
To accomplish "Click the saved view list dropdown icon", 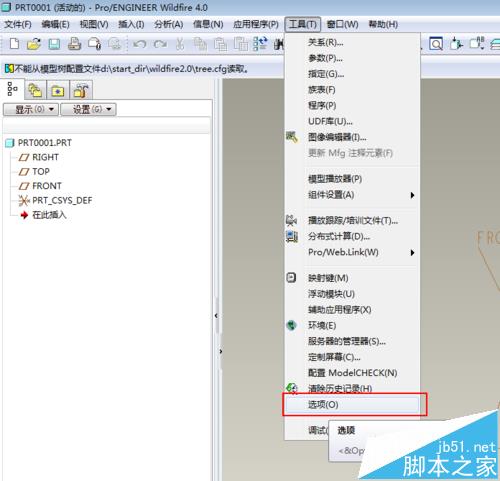I will point(476,44).
